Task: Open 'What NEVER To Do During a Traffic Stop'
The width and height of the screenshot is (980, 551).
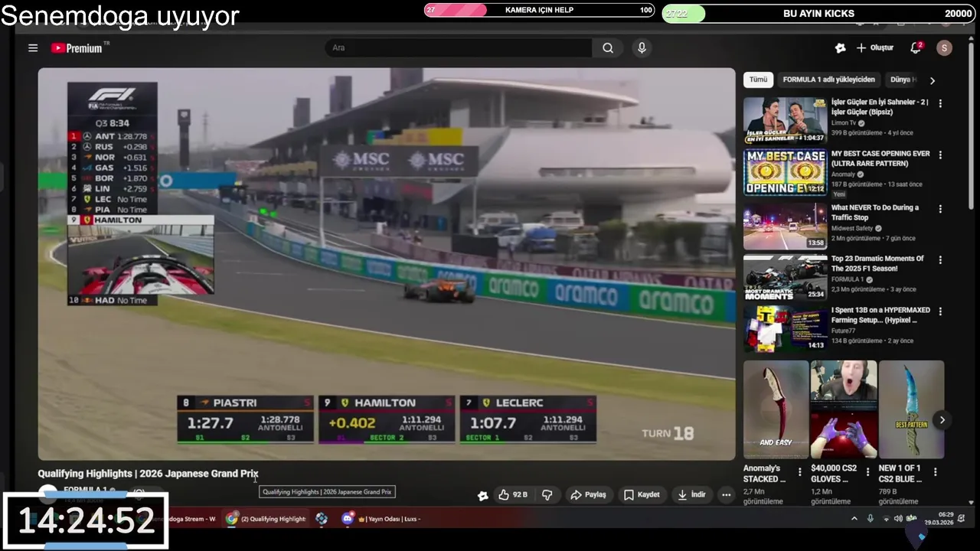Action: 875,212
